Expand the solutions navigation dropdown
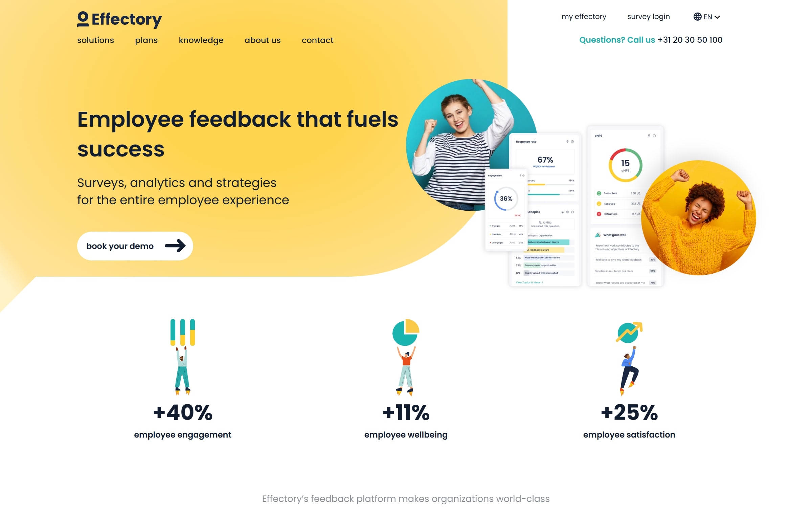Image resolution: width=812 pixels, height=508 pixels. (95, 40)
